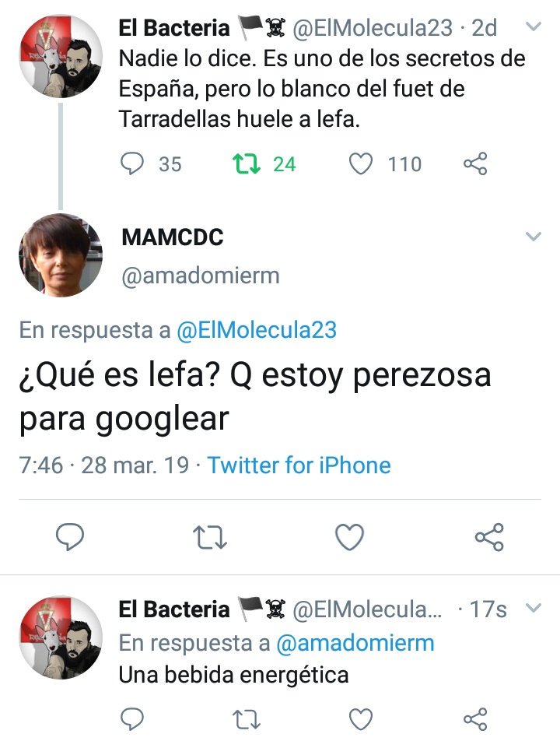Reply to the MAMCDC tweet

point(70,537)
